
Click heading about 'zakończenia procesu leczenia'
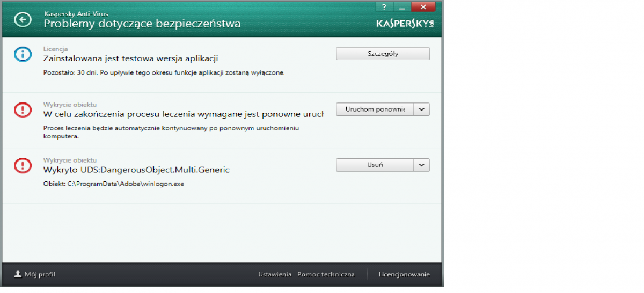tap(184, 114)
